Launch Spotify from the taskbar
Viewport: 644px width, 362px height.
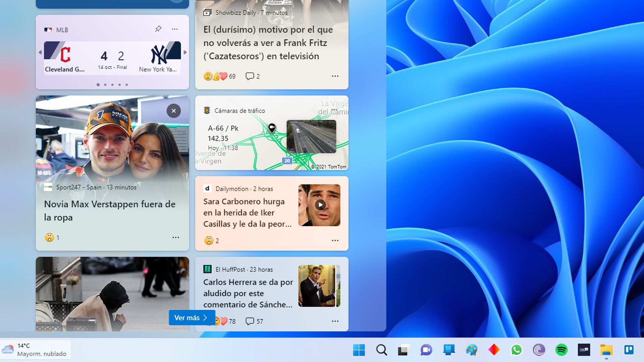tap(560, 350)
